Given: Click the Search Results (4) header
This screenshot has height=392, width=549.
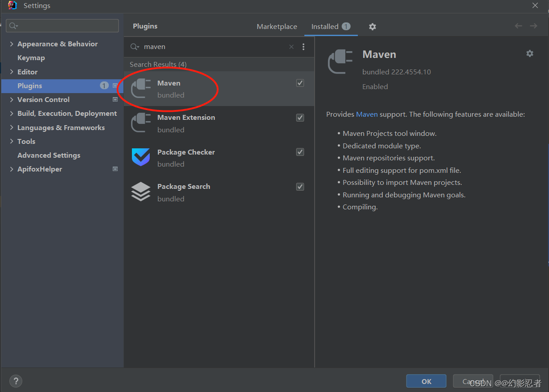Looking at the screenshot, I should coord(158,65).
